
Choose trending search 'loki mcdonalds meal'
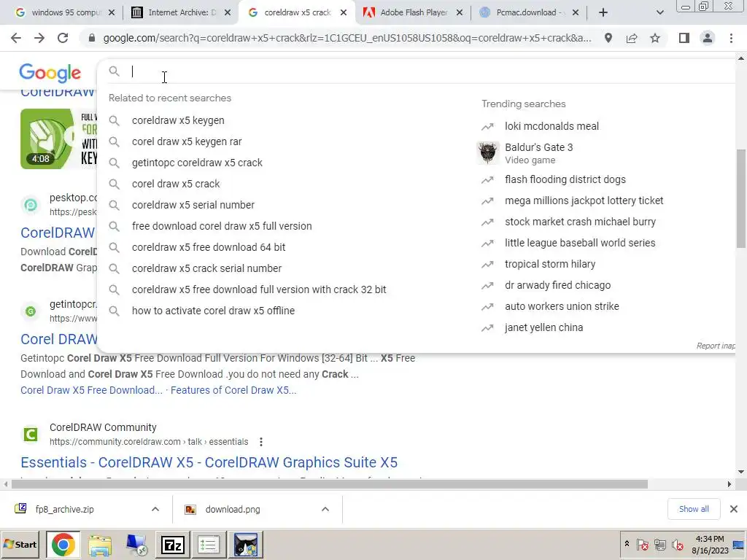pos(551,126)
